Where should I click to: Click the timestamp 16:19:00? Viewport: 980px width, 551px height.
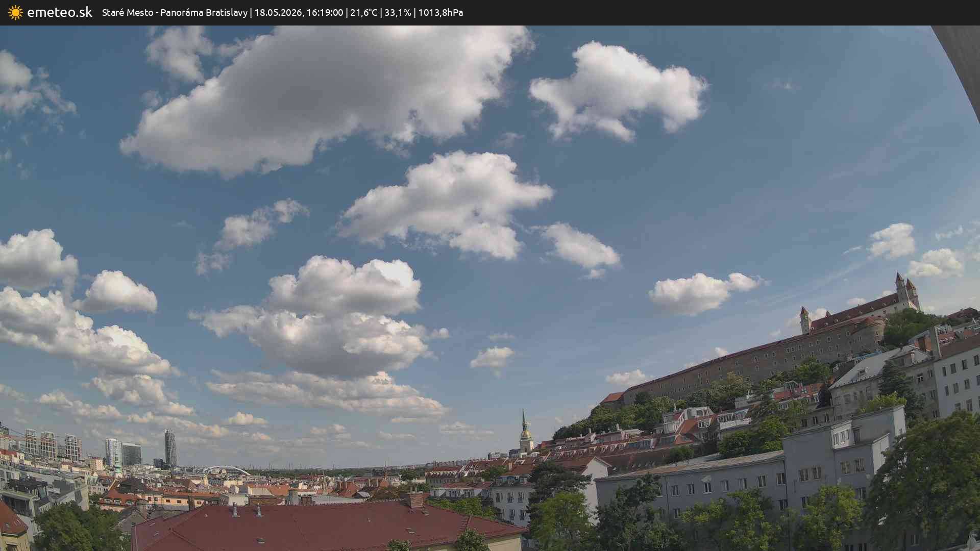pos(325,12)
